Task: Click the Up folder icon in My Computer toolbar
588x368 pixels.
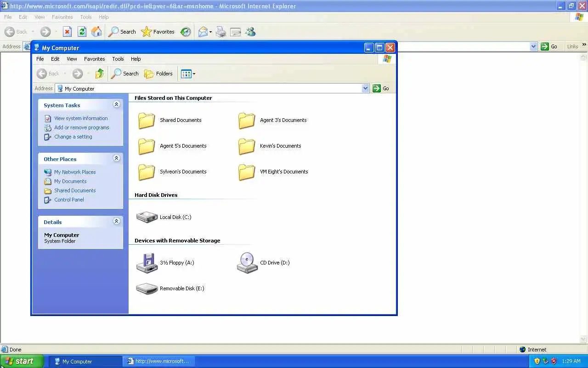Action: 100,74
